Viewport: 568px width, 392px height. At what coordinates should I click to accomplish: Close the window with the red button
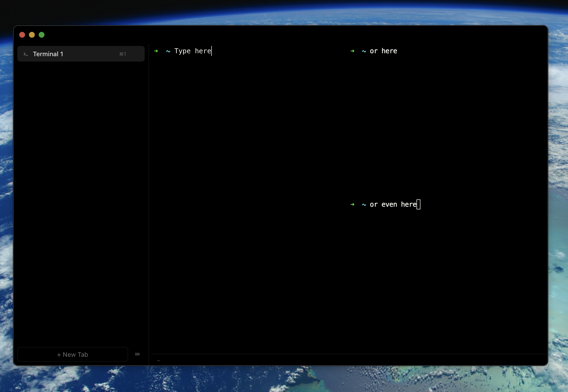tap(22, 35)
